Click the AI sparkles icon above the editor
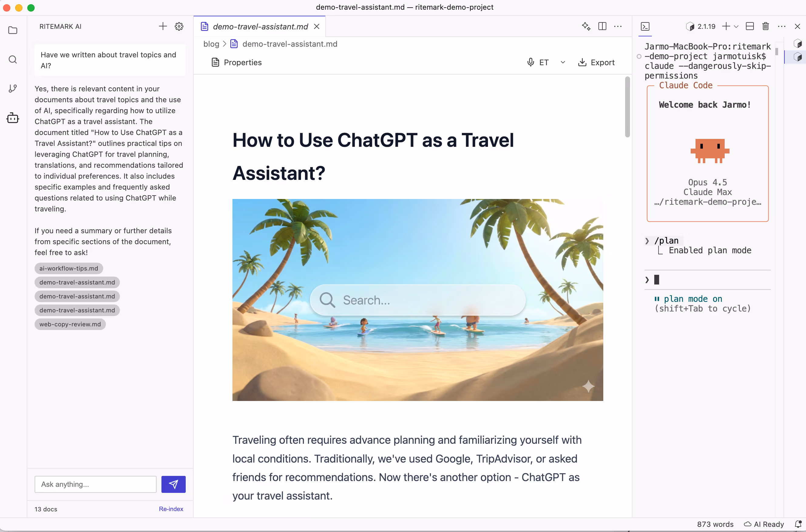 click(586, 26)
